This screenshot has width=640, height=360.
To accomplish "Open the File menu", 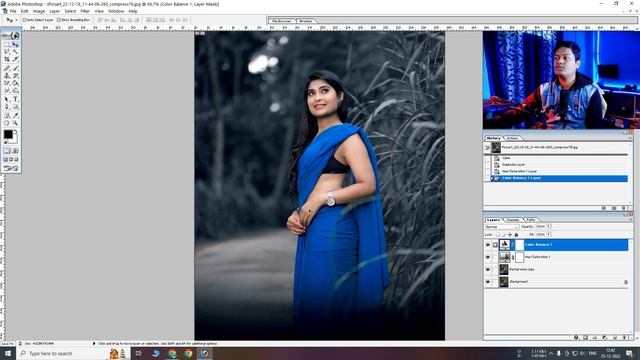I will click(13, 11).
